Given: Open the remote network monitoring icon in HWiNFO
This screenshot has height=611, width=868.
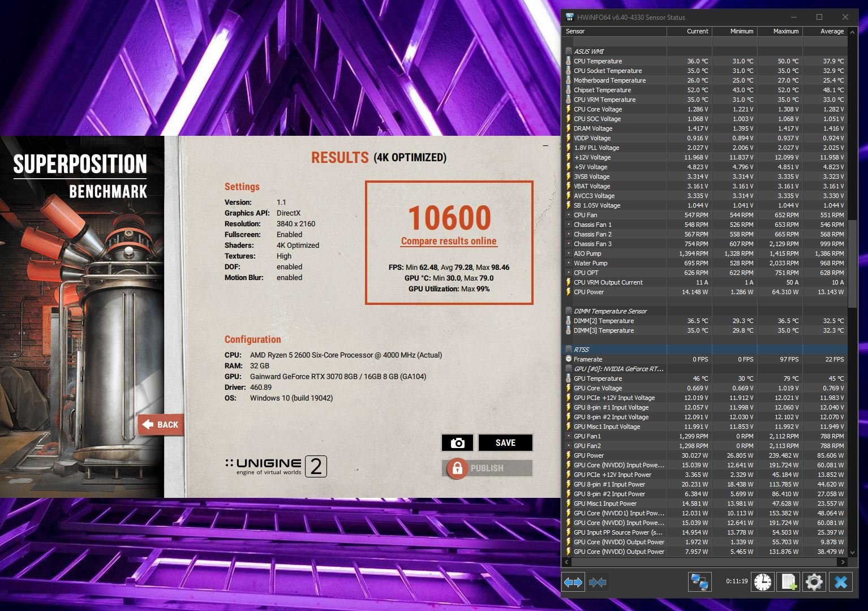Looking at the screenshot, I should pyautogui.click(x=700, y=582).
